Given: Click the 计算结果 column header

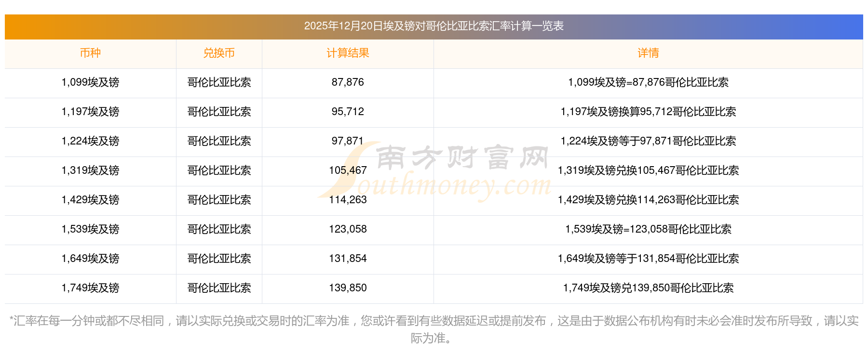Looking at the screenshot, I should (x=348, y=53).
